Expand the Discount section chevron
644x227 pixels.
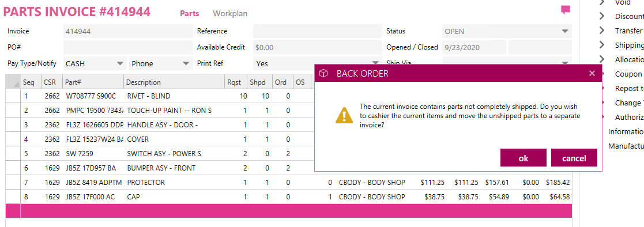602,16
